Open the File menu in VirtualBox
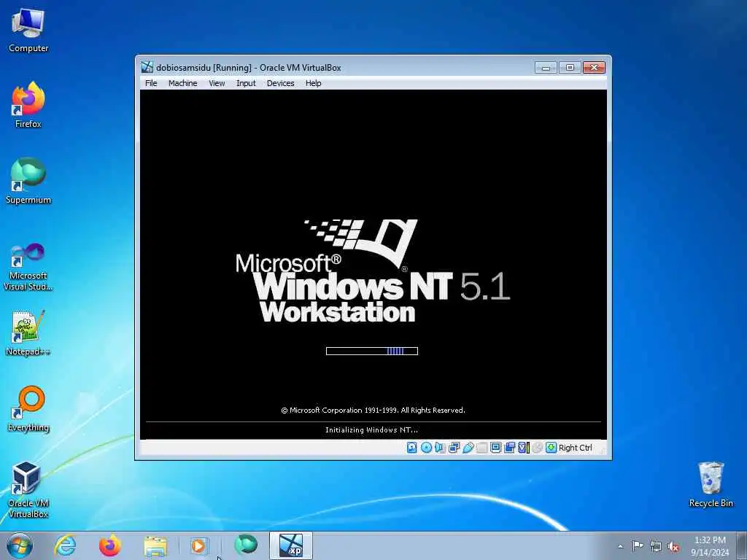This screenshot has width=747, height=560. click(151, 83)
